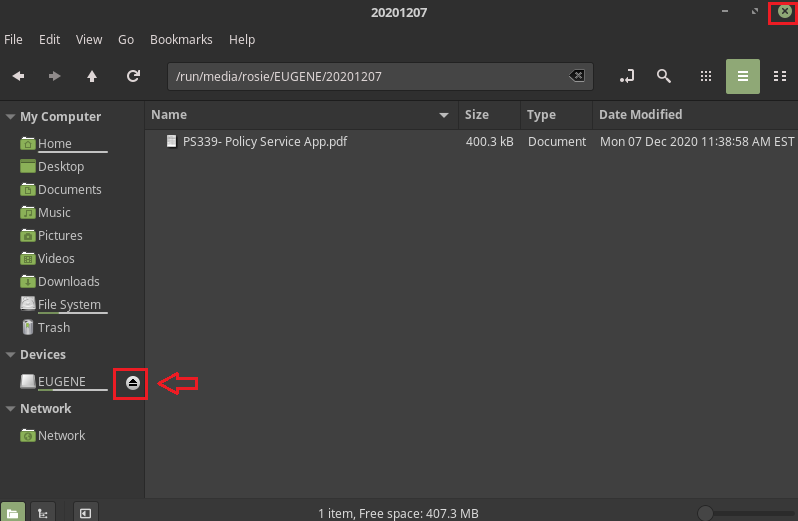Sort files by Date Modified column
This screenshot has width=798, height=521.
(x=695, y=115)
